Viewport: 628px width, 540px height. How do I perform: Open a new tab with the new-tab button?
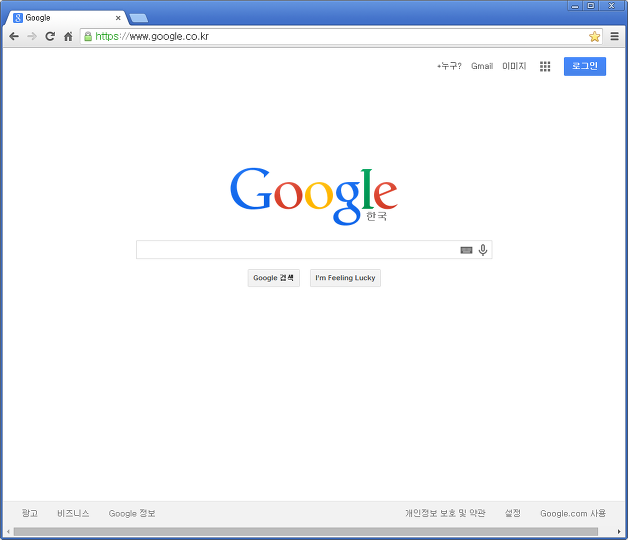click(x=139, y=18)
